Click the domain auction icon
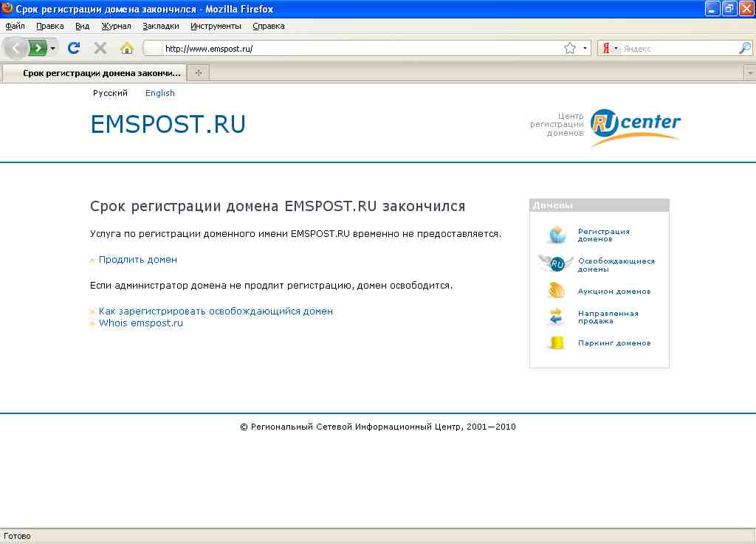This screenshot has height=544, width=756. tap(556, 291)
